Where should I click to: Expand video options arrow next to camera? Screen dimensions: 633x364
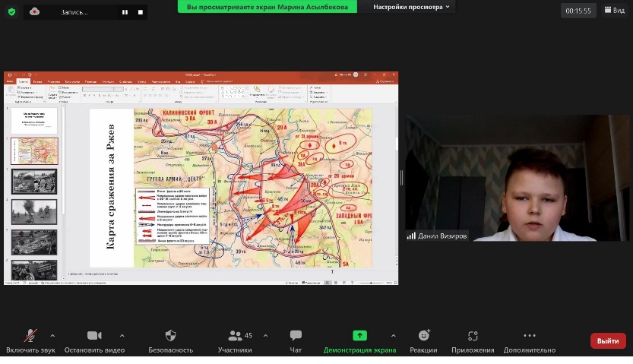pos(122,335)
